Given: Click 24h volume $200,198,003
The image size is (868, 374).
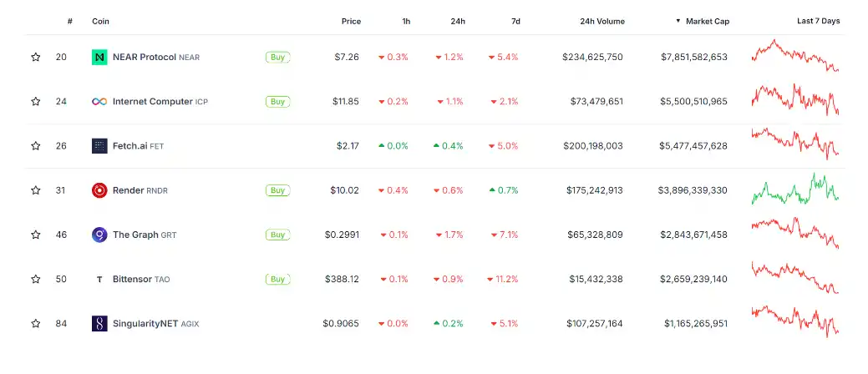Looking at the screenshot, I should pos(593,146).
